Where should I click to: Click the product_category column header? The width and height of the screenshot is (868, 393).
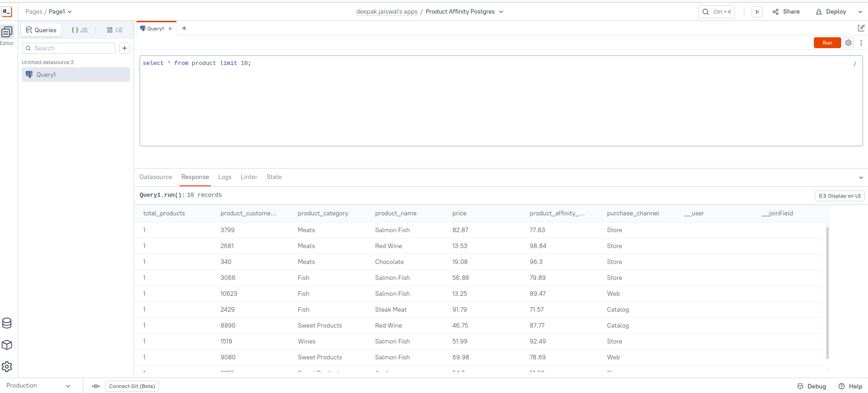click(323, 214)
